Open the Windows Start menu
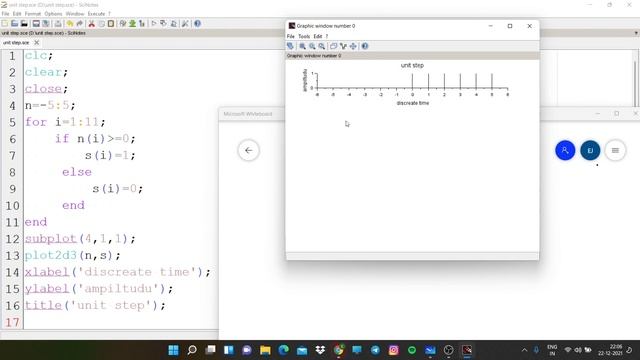The height and width of the screenshot is (360, 640). pos(173,350)
